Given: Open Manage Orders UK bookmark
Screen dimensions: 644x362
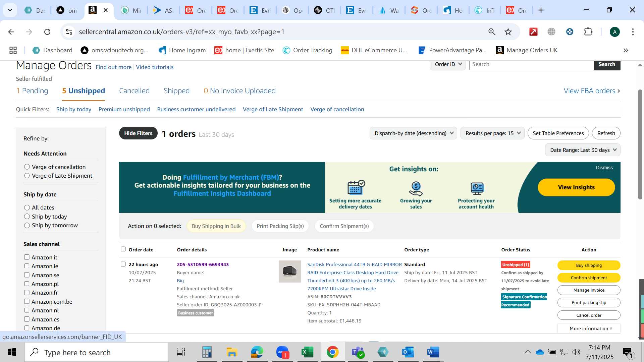Looking at the screenshot, I should (x=527, y=50).
